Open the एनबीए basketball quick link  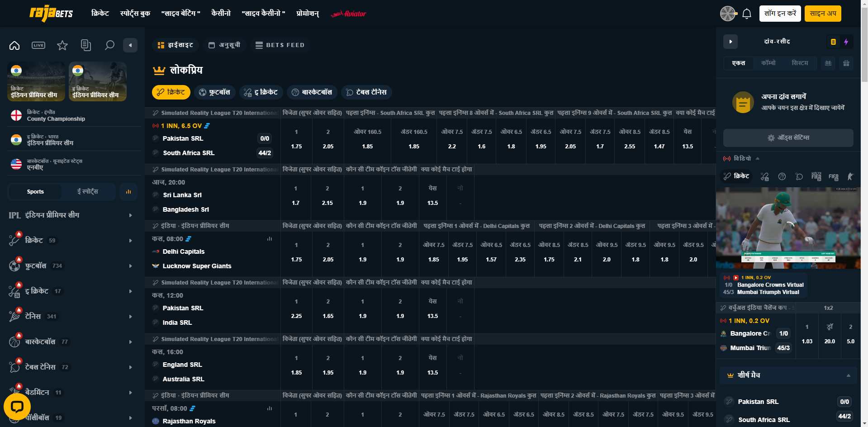click(74, 164)
